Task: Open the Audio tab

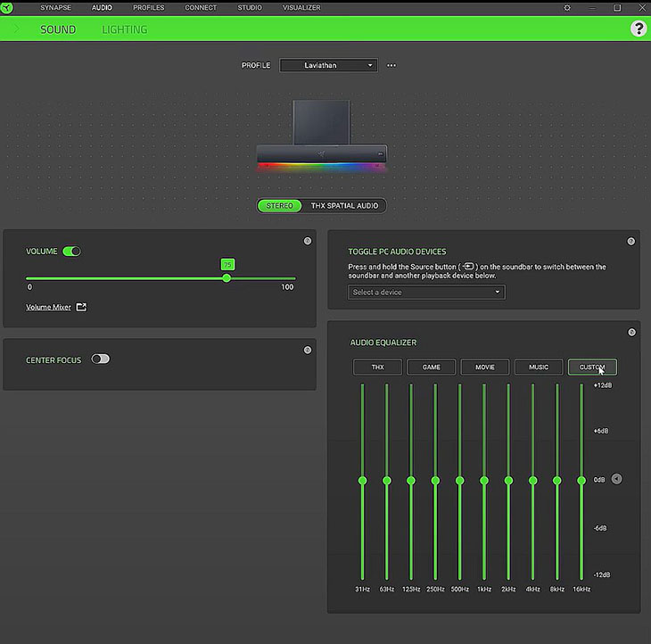Action: pyautogui.click(x=102, y=7)
